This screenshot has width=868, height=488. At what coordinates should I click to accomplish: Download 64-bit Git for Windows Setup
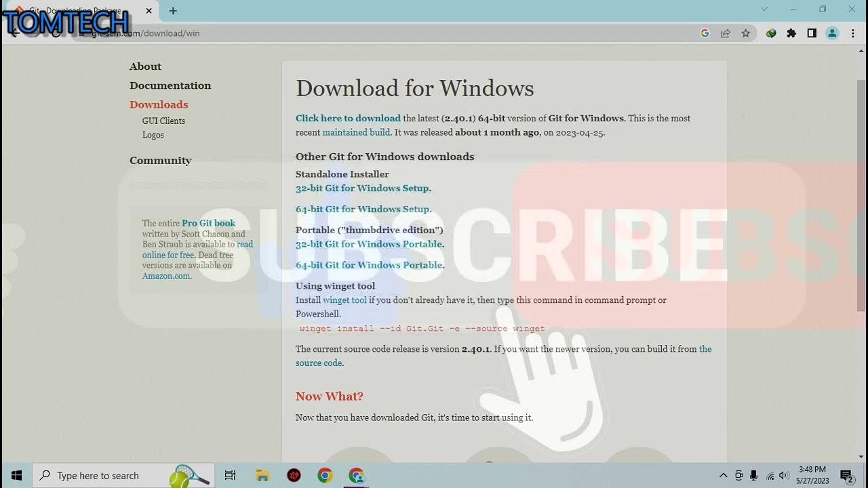coord(362,209)
